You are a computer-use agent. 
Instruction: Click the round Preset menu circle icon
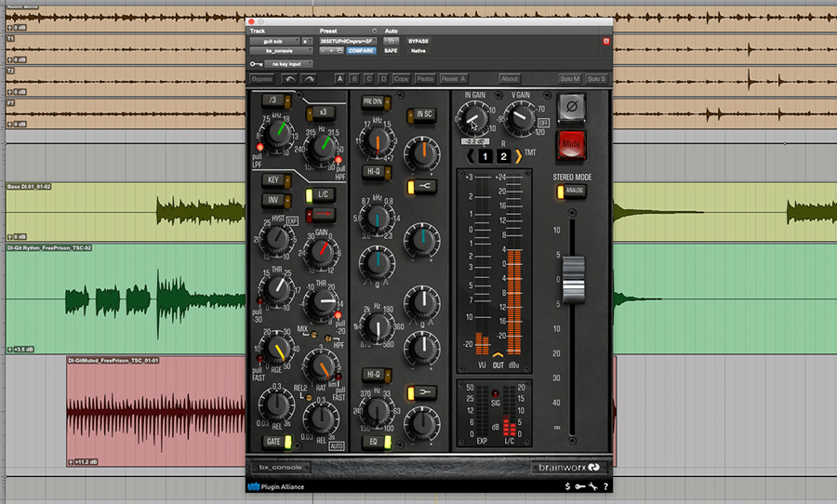point(374,31)
